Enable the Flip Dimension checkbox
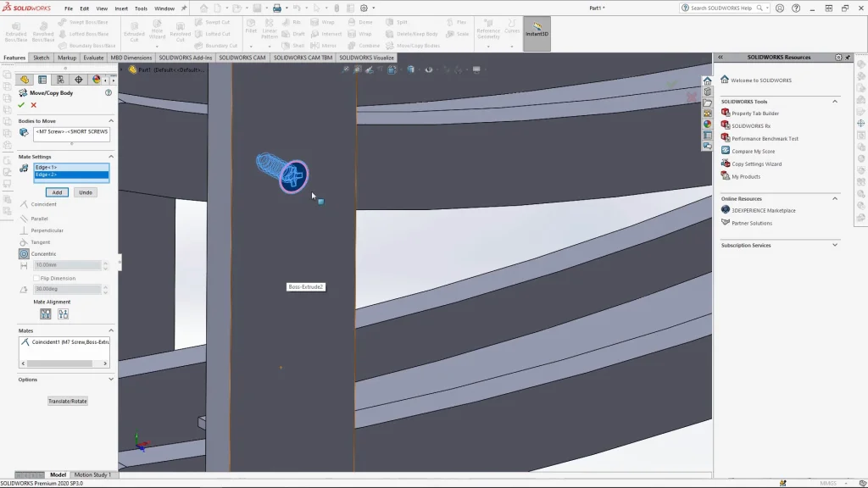Image resolution: width=868 pixels, height=488 pixels. 36,278
